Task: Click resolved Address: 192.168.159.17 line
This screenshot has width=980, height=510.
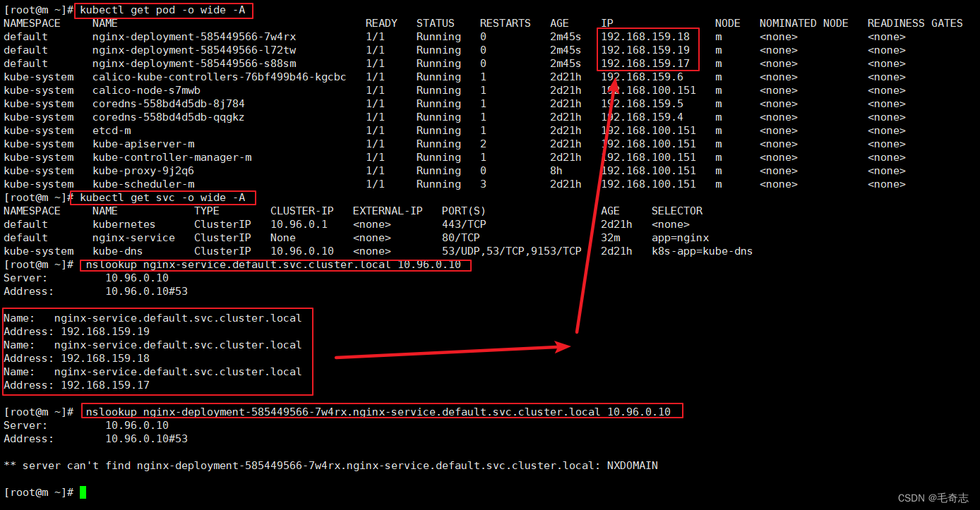Action: coord(77,385)
